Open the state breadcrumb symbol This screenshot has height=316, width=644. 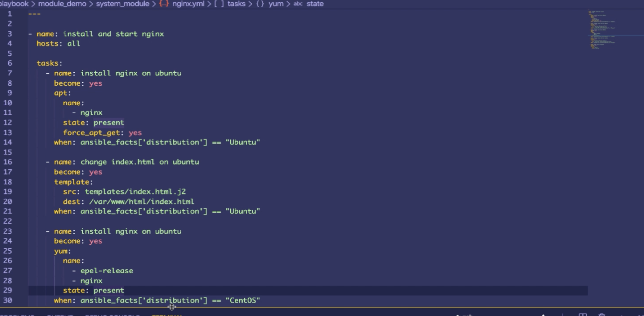(315, 4)
